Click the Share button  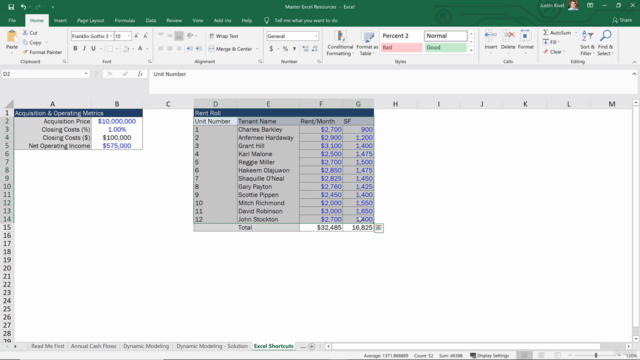point(622,20)
